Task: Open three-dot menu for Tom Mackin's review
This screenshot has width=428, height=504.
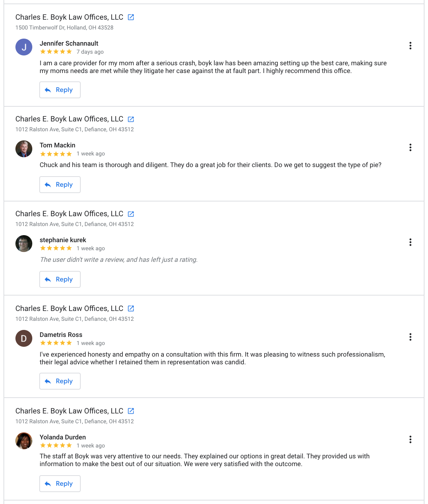Action: pyautogui.click(x=410, y=147)
